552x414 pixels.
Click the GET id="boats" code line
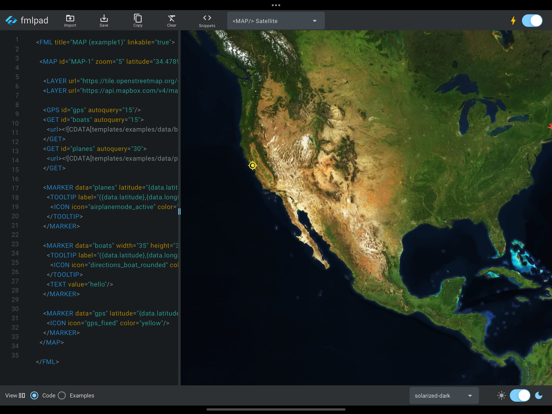coord(93,120)
